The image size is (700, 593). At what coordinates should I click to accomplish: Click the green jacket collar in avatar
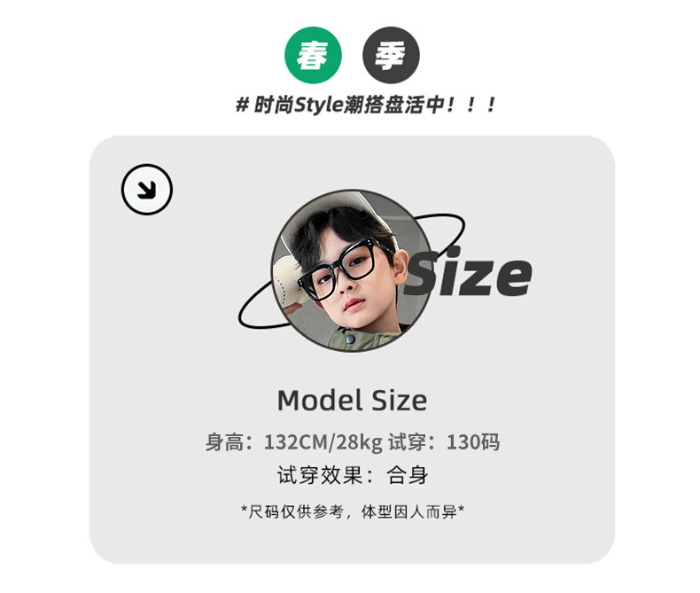click(362, 339)
